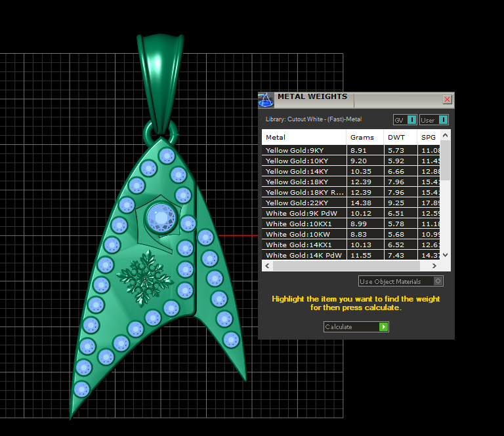Enable Use Object Materials option
Viewport: 504px width, 436px height.
pos(401,281)
